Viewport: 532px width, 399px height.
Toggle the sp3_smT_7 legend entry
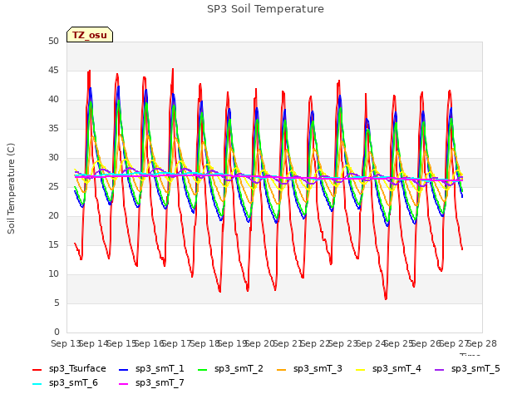click(x=151, y=383)
